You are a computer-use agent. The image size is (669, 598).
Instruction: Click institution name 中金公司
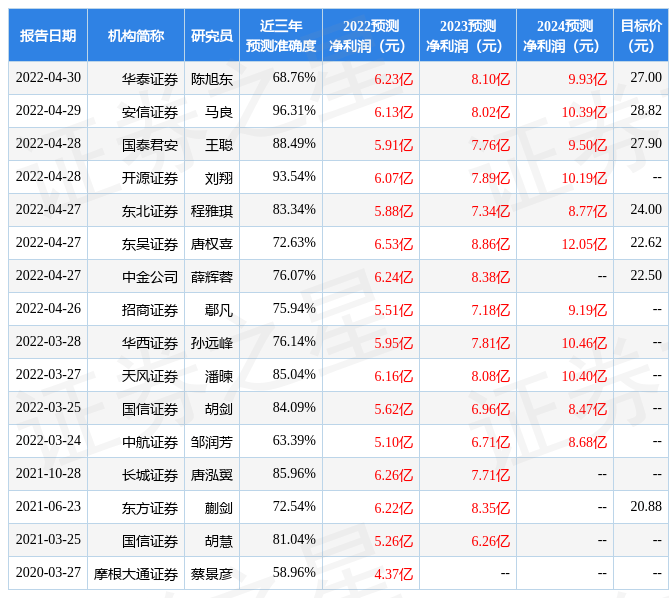pos(150,277)
